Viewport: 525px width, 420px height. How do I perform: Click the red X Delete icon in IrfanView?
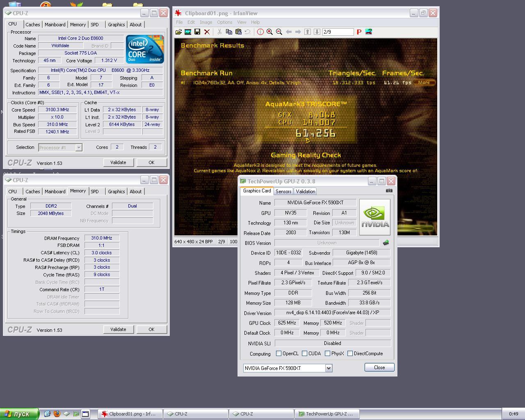tap(207, 32)
